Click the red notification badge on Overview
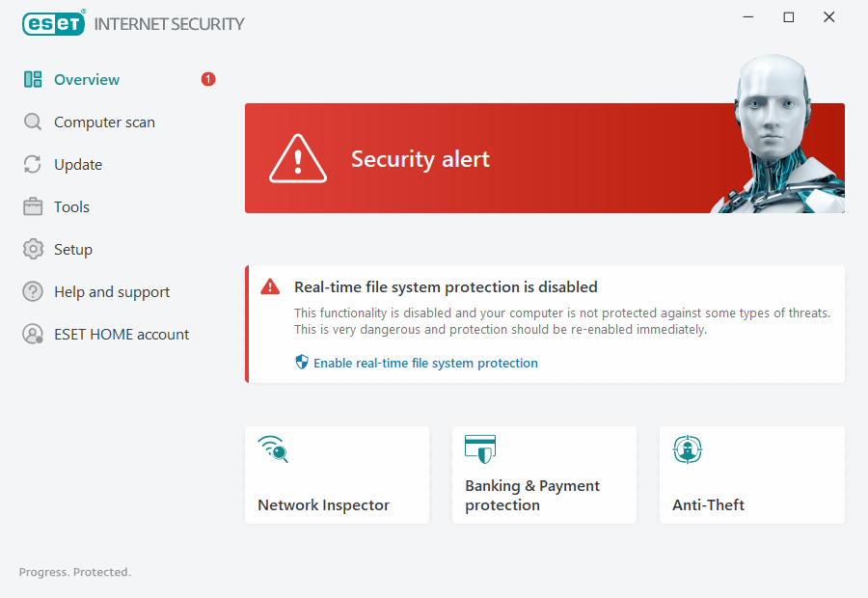The width and height of the screenshot is (868, 598). coord(208,79)
